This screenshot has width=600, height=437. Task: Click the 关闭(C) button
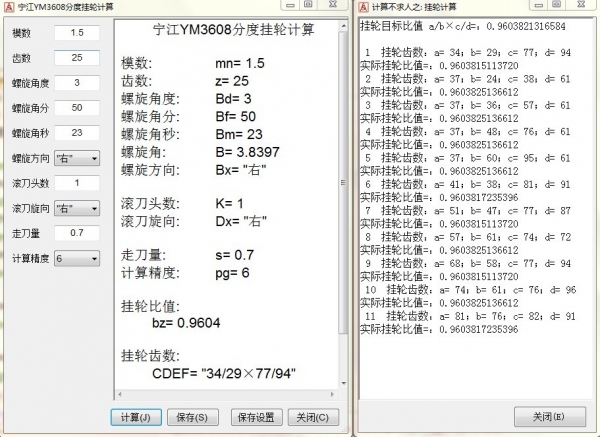pos(313,417)
